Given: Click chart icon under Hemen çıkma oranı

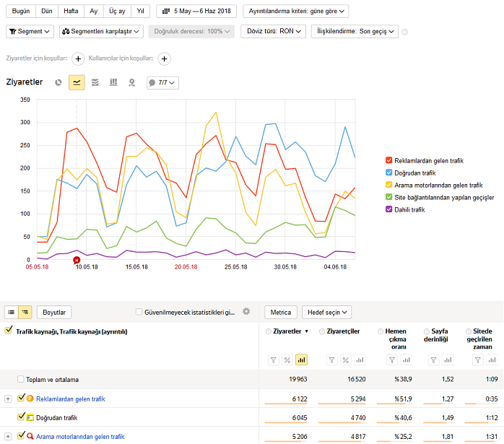Looking at the screenshot, I should pos(407,360).
